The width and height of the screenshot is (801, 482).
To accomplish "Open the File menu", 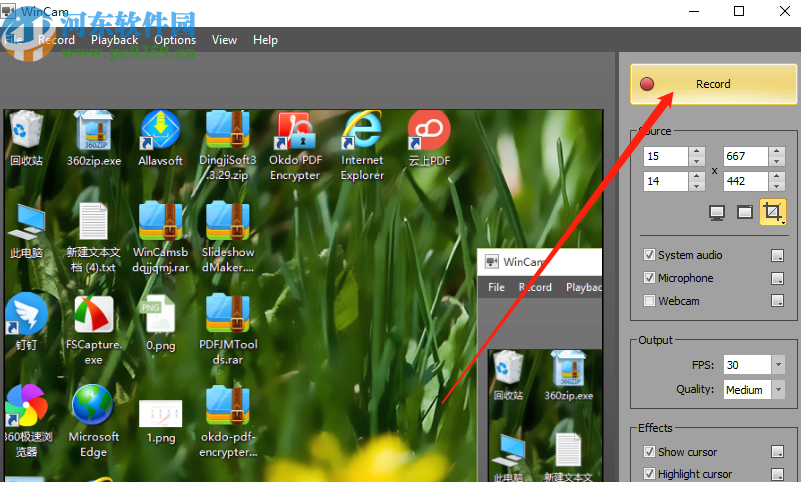I will pyautogui.click(x=14, y=40).
